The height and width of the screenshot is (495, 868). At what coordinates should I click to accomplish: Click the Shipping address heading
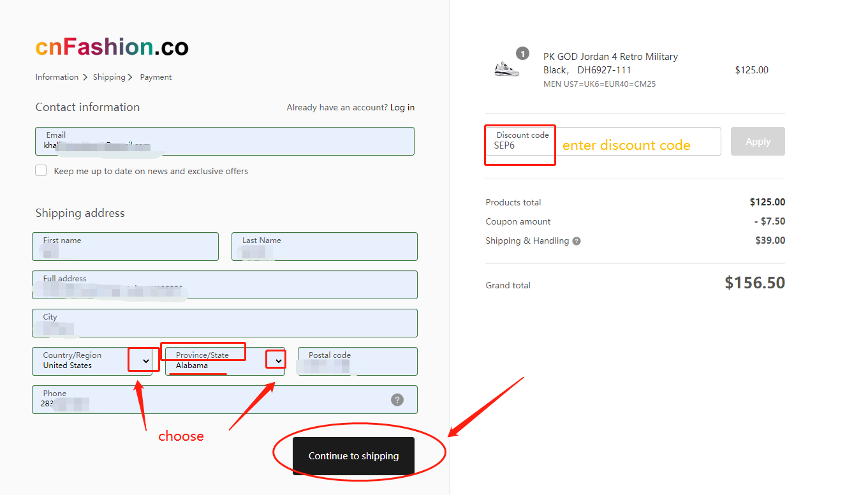coord(80,213)
